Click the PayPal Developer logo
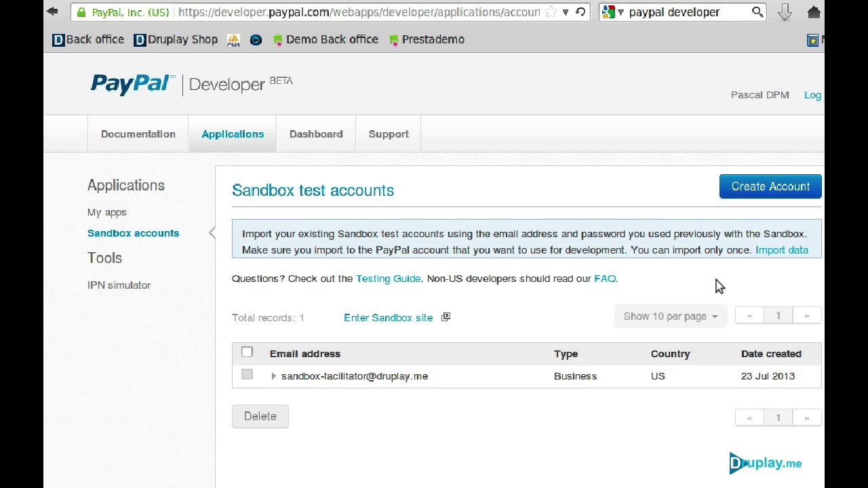The height and width of the screenshot is (488, 868). (192, 84)
